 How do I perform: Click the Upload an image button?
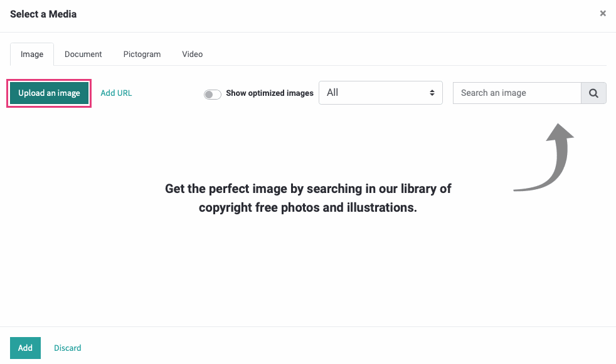coord(49,93)
